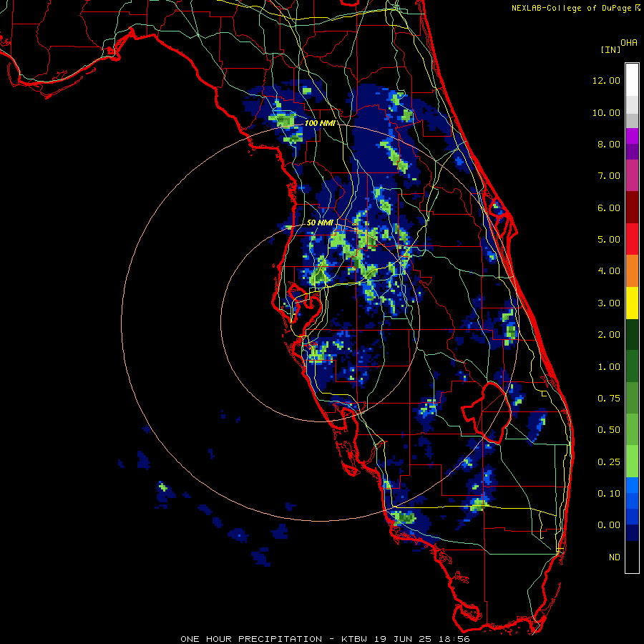Click the 2.00 legend value
The image size is (644, 644).
609,335
